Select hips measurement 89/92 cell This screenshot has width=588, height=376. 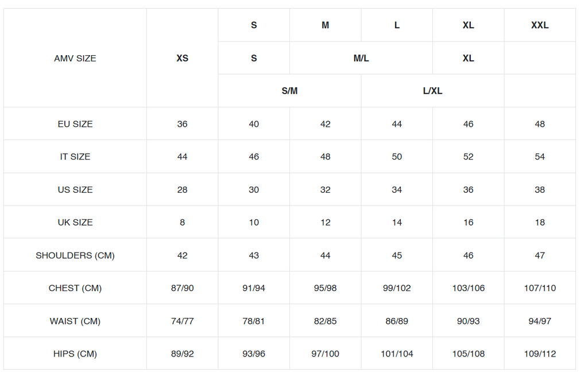[x=182, y=354]
